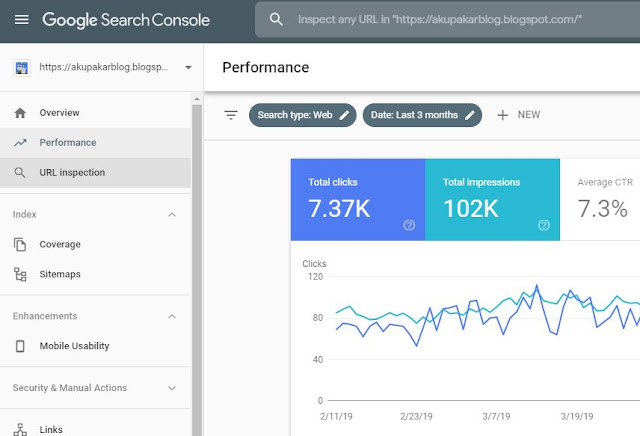Click the filter lines icon
This screenshot has height=436, width=640.
pos(231,115)
